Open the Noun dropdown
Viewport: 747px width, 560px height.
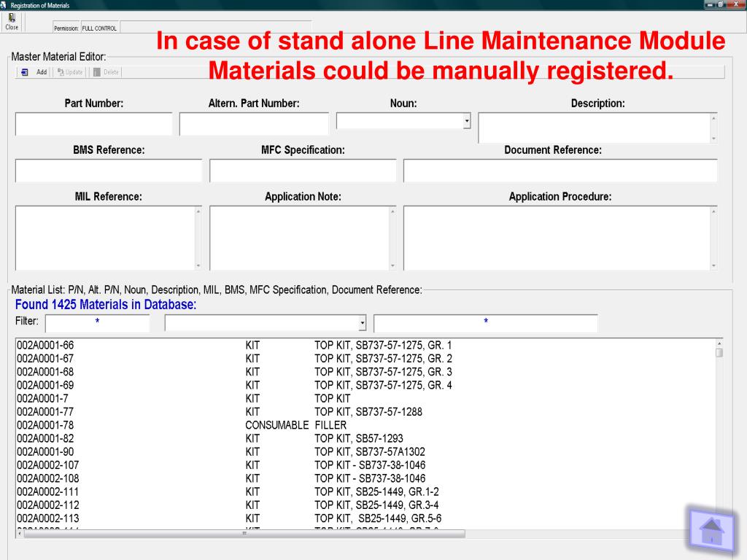pyautogui.click(x=467, y=121)
